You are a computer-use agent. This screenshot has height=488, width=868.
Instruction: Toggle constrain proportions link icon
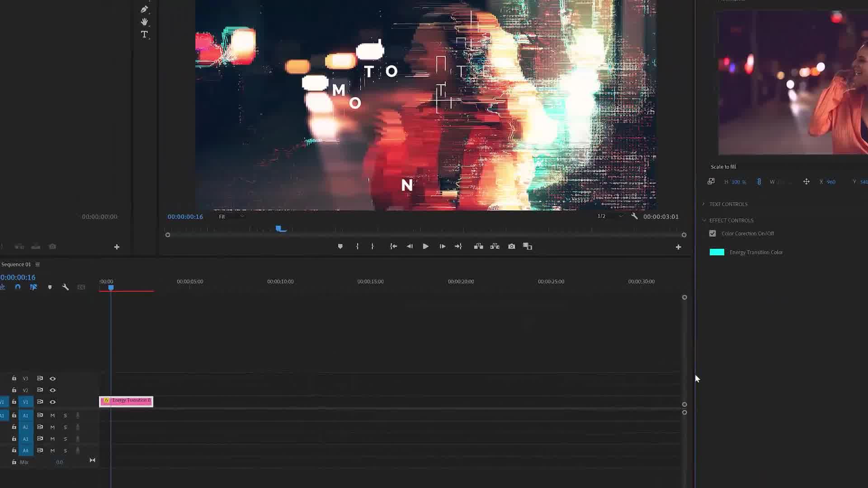click(x=759, y=182)
